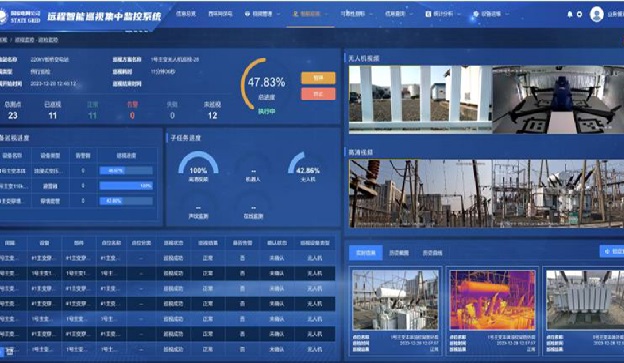Image resolution: width=624 pixels, height=363 pixels.
Task: Open the right high-definition substation video
Action: coord(558,193)
